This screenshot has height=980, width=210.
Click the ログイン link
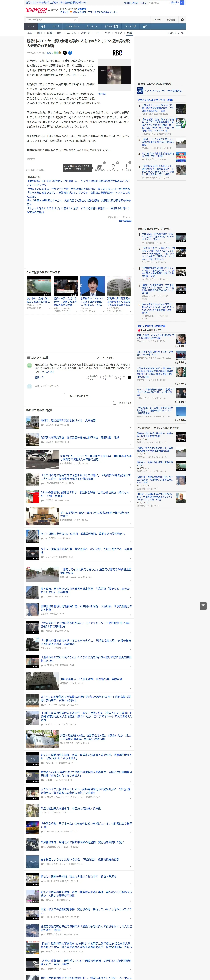tap(65, 12)
